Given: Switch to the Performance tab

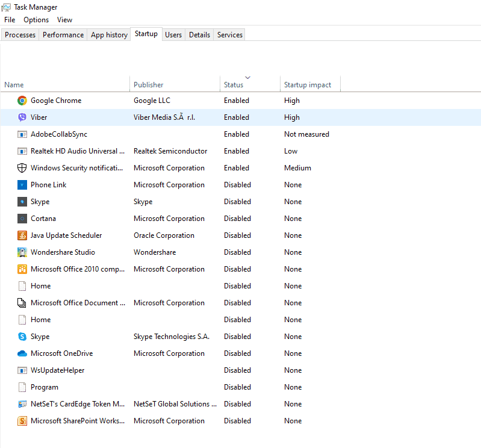Looking at the screenshot, I should (63, 35).
